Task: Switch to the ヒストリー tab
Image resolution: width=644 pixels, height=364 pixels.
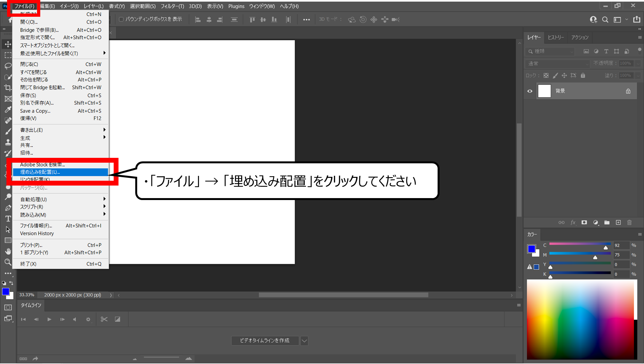Action: [556, 37]
